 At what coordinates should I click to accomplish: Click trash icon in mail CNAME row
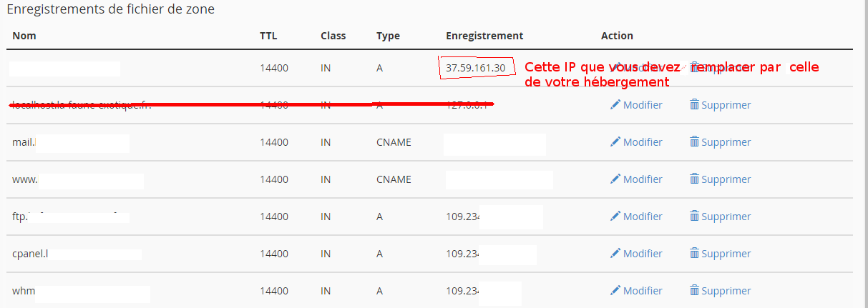pos(693,141)
